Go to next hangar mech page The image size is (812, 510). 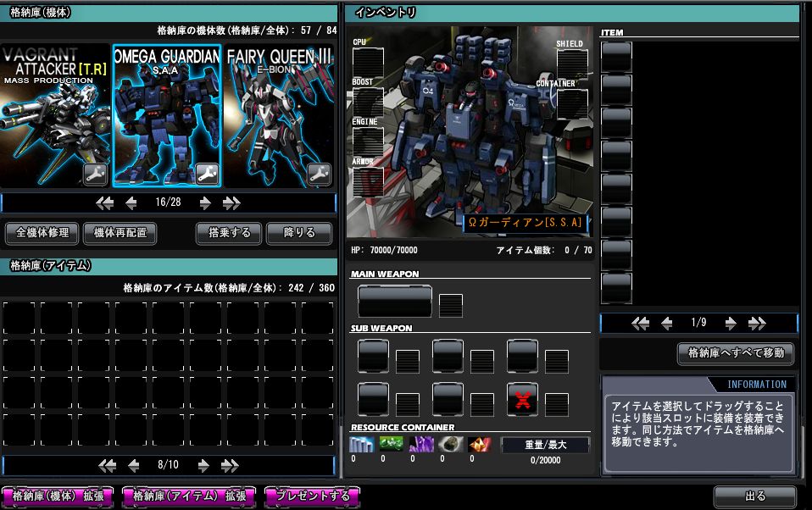[205, 203]
